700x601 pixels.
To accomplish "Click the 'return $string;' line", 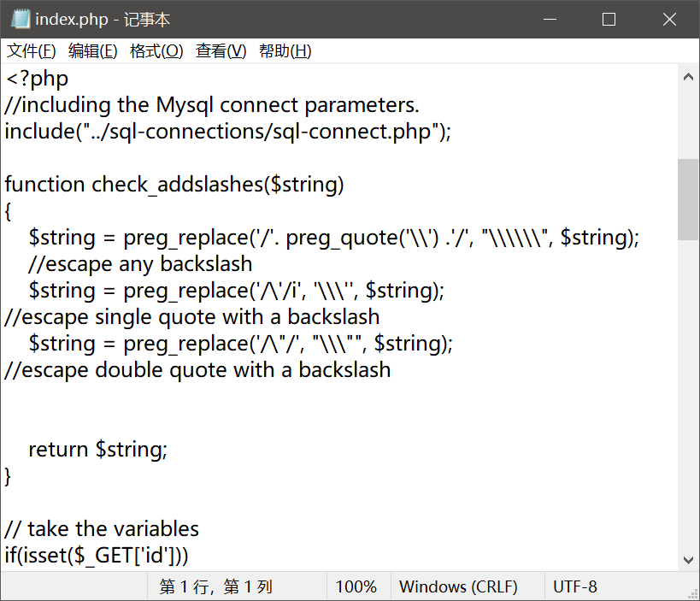I will [98, 449].
